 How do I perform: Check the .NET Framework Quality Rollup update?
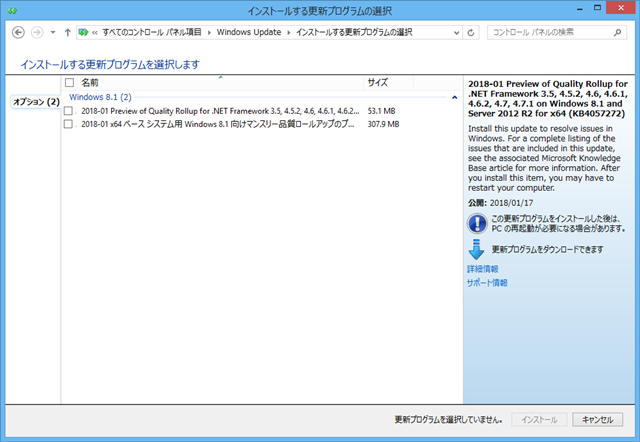[x=68, y=111]
